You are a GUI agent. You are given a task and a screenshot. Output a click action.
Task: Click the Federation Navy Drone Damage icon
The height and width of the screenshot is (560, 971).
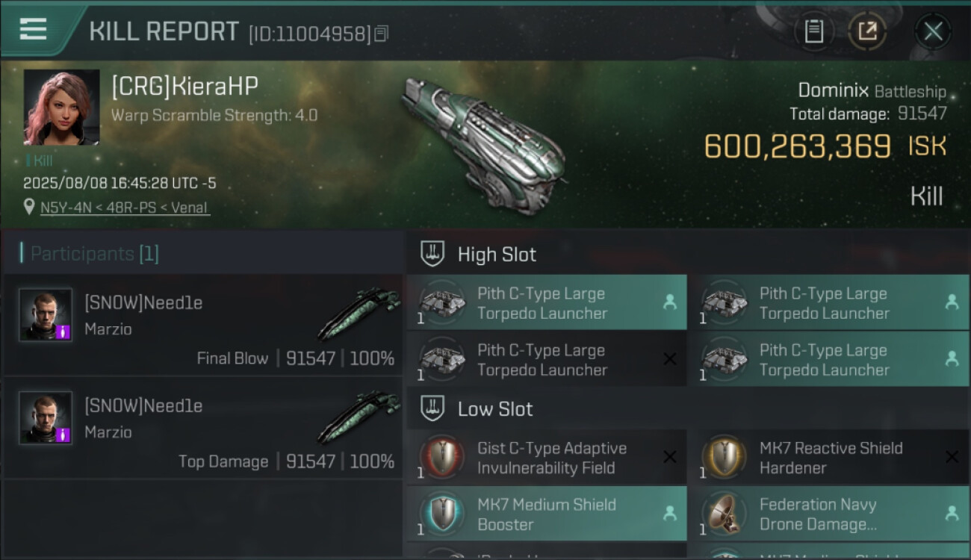tap(722, 514)
